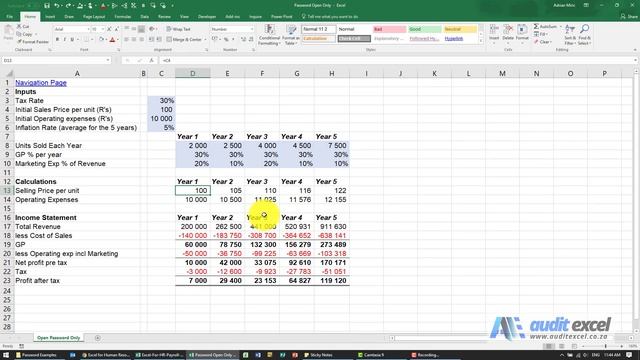Click the zoom slider in status bar

coord(605,346)
